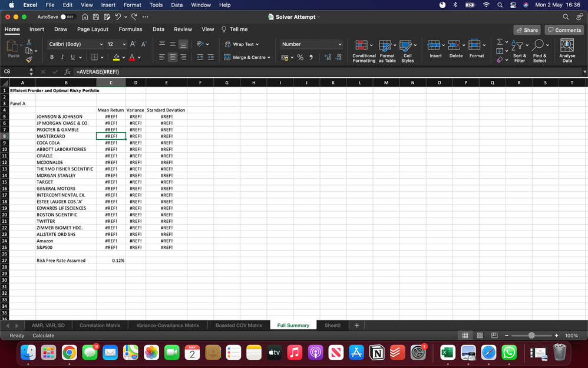
Task: Redo the last action
Action: pyautogui.click(x=134, y=17)
